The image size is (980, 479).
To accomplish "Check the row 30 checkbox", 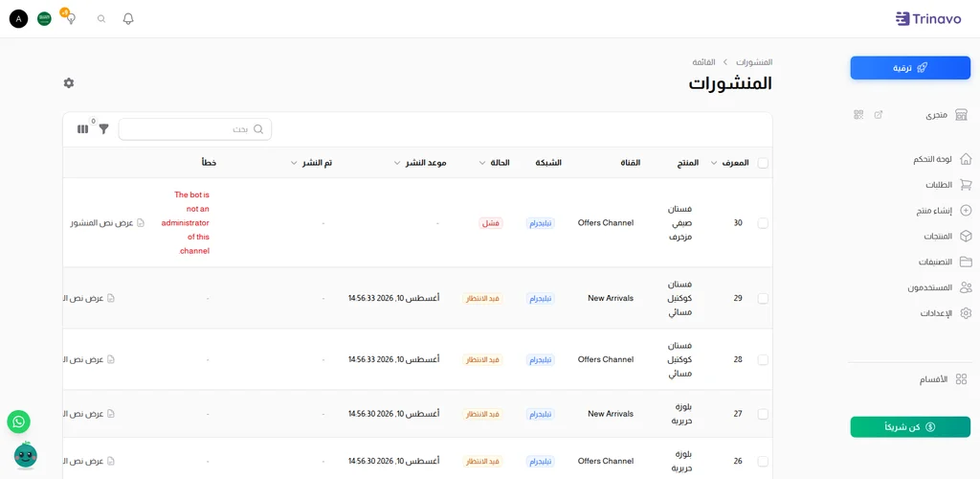I will (x=763, y=223).
